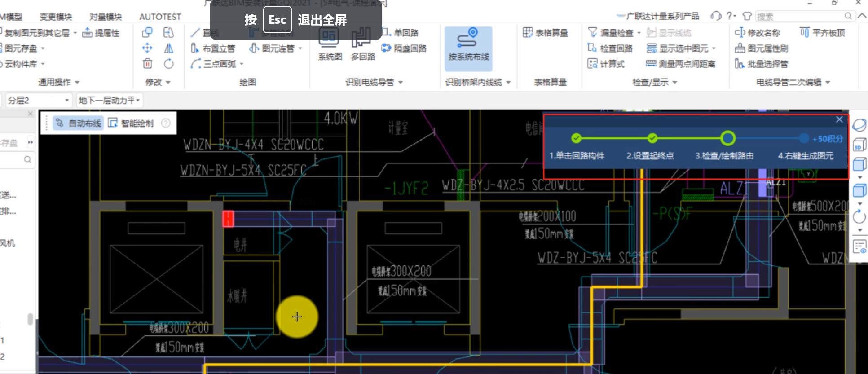
Task: Open the 地下一层动力平 drawing dropdown
Action: coord(109,100)
